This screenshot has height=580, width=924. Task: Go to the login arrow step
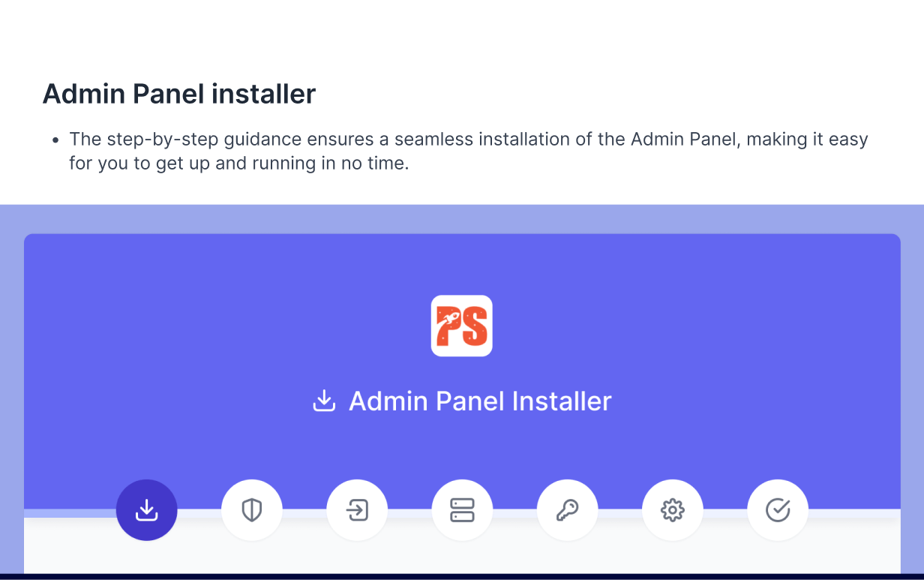pos(357,510)
